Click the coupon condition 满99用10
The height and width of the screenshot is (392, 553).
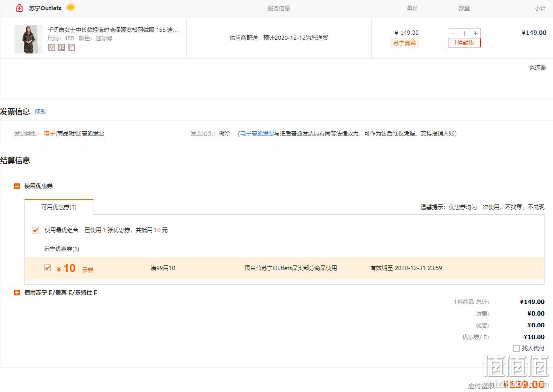click(162, 268)
